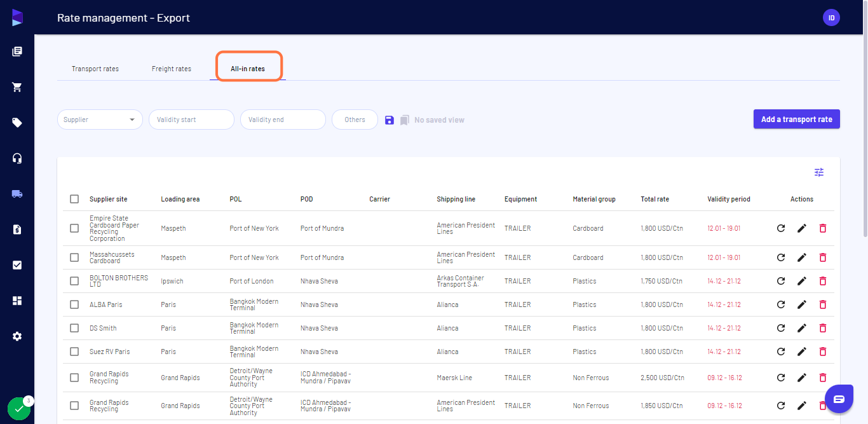Click the save view floppy disk icon
Screen dimensions: 868x424
click(390, 120)
